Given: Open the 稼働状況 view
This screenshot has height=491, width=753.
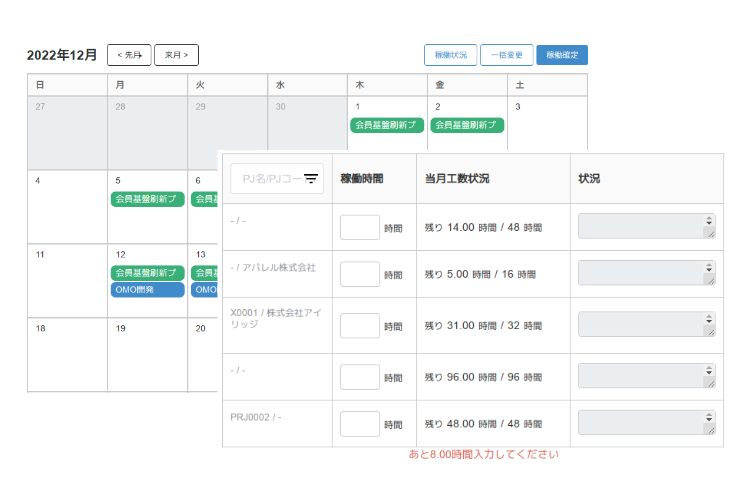Looking at the screenshot, I should tap(450, 55).
